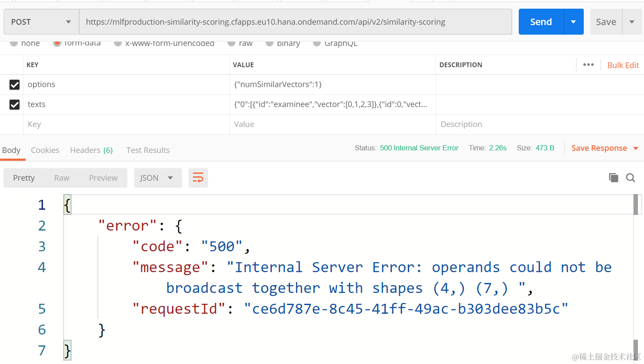Viewport: 644px width, 364px height.
Task: Click the 473 B response size value
Action: (x=545, y=148)
